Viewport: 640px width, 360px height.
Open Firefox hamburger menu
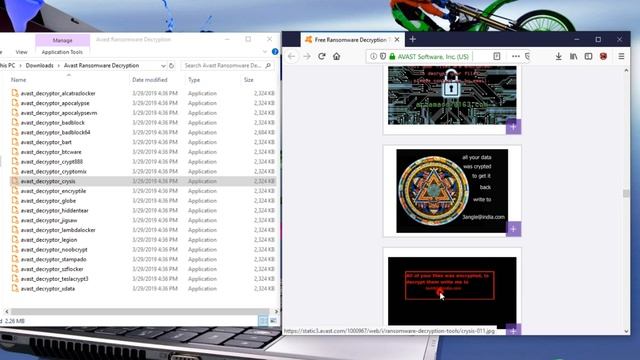621,56
